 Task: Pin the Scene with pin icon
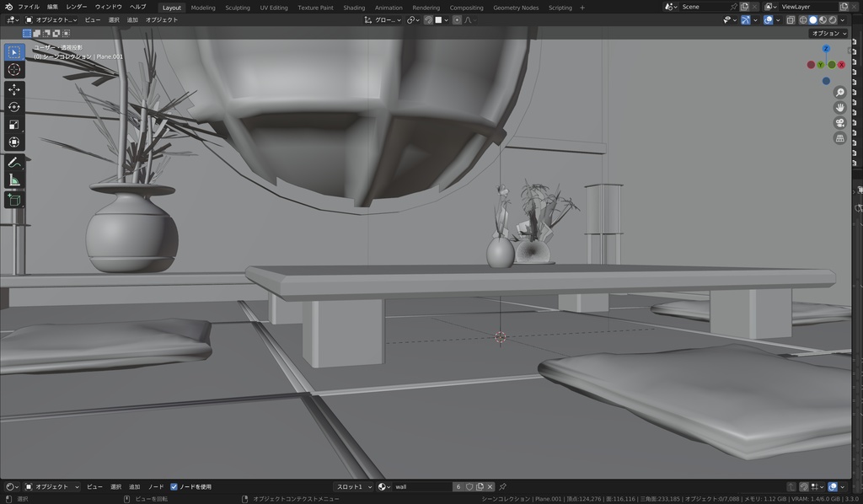[x=733, y=7]
